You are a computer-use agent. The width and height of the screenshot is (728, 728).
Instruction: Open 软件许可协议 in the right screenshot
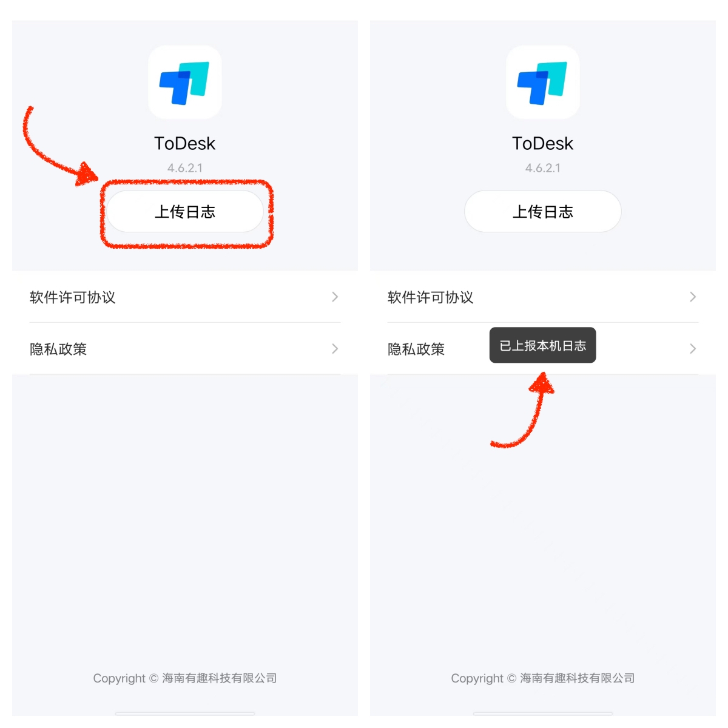[543, 297]
